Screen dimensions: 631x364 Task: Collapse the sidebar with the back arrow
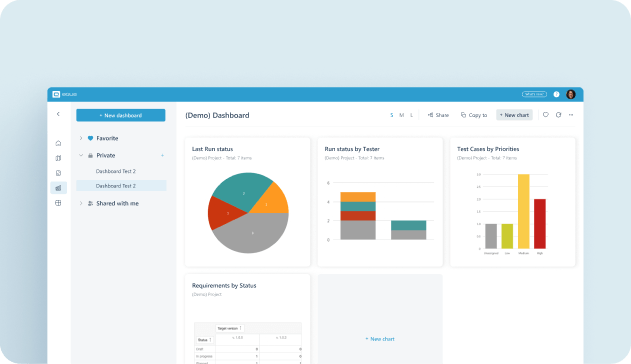pyautogui.click(x=58, y=114)
